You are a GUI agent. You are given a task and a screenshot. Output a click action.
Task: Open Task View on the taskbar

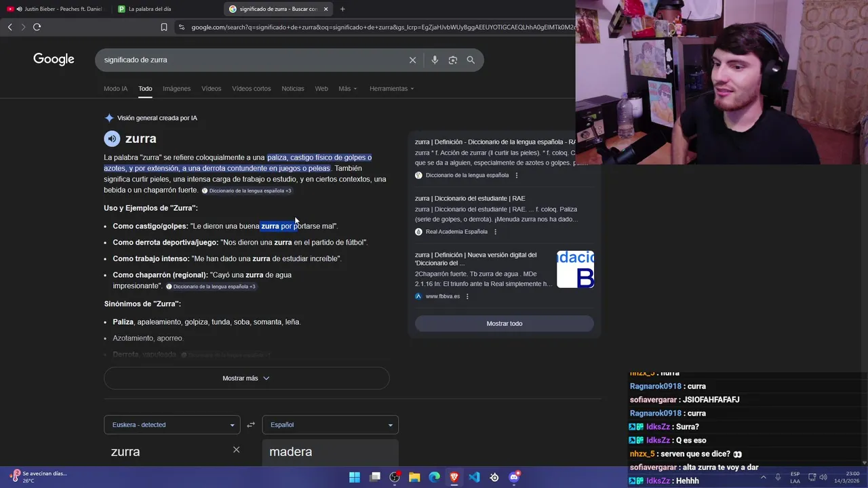375,477
